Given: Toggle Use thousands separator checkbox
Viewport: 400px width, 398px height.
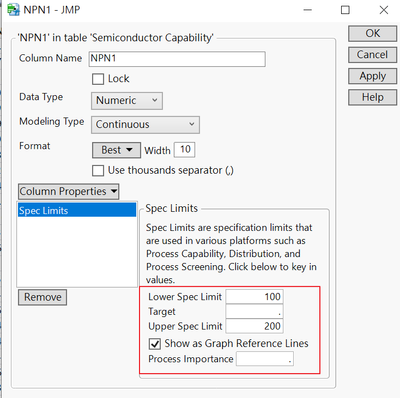Looking at the screenshot, I should coord(98,170).
